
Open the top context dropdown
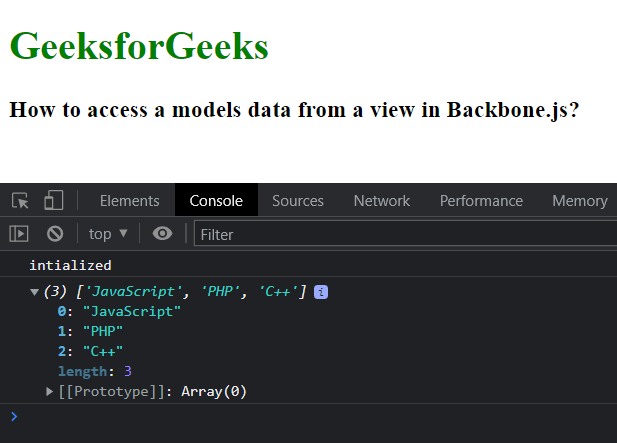point(108,234)
